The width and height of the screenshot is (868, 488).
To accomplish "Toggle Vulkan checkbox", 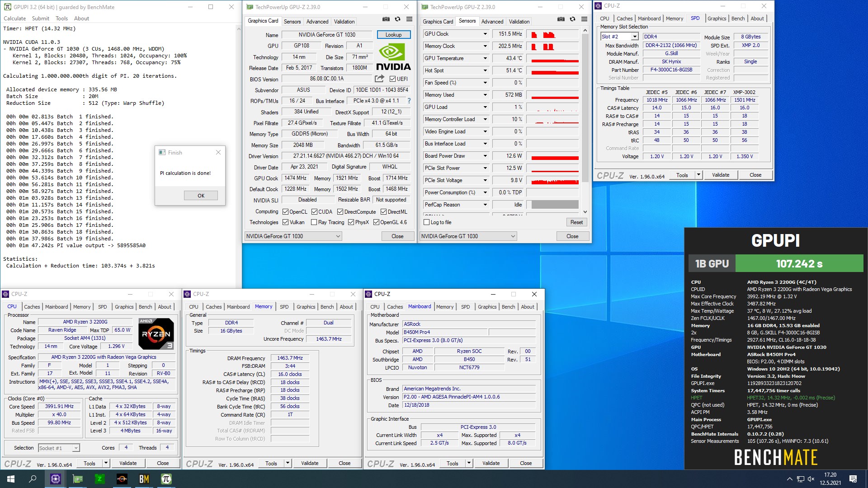I will (x=285, y=222).
